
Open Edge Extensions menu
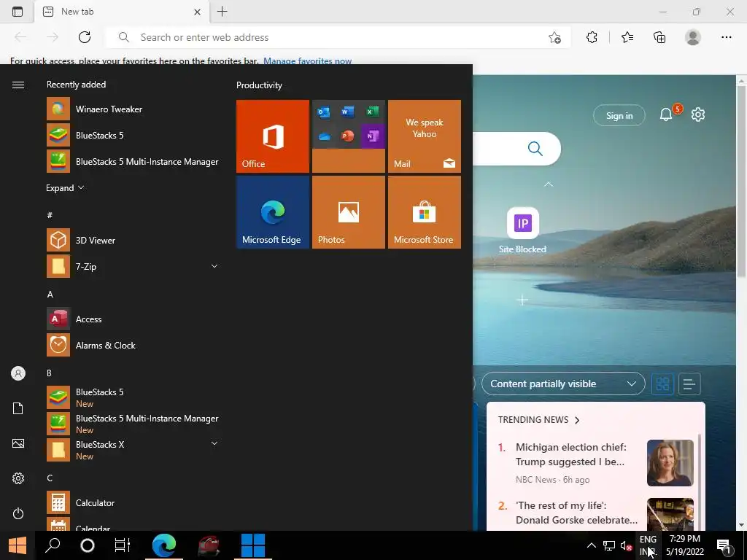click(592, 37)
